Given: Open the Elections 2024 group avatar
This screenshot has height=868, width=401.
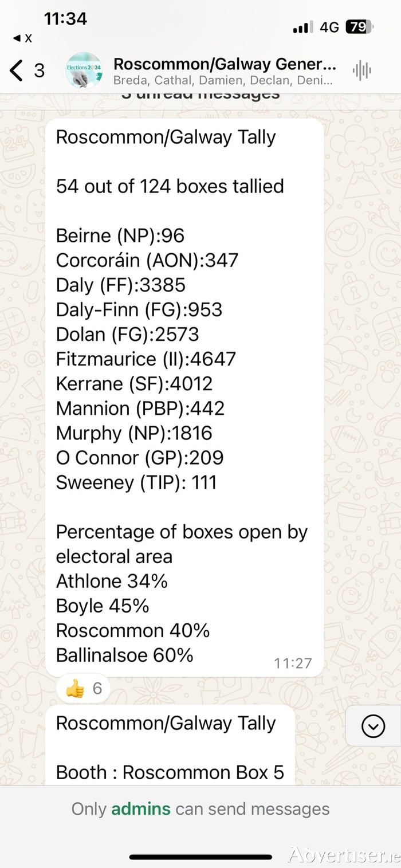Looking at the screenshot, I should pyautogui.click(x=84, y=70).
